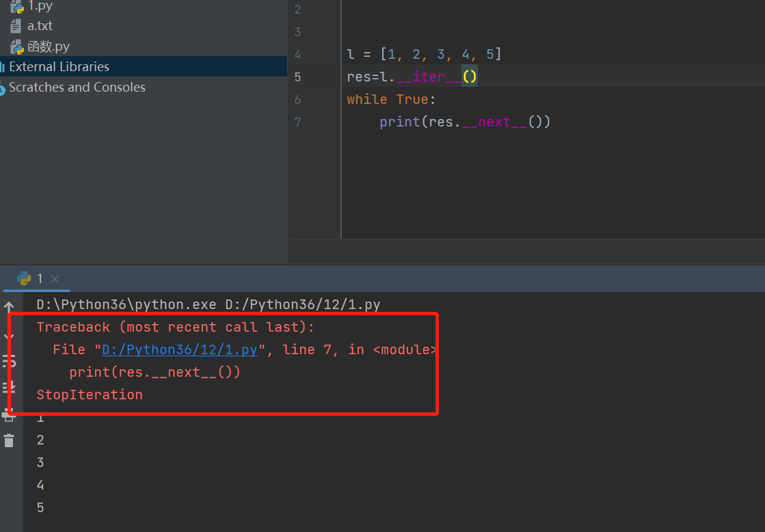This screenshot has height=532, width=765.
Task: Click the red 'print(res.__next__())' traceback line
Action: [x=155, y=372]
